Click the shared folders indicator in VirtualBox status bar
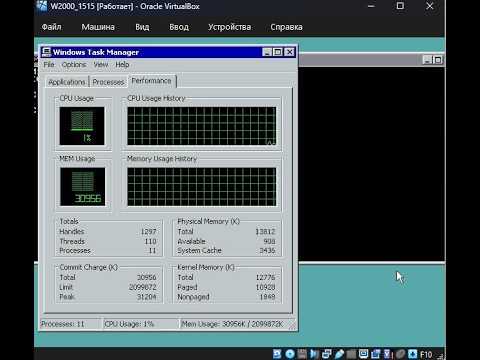 point(352,354)
